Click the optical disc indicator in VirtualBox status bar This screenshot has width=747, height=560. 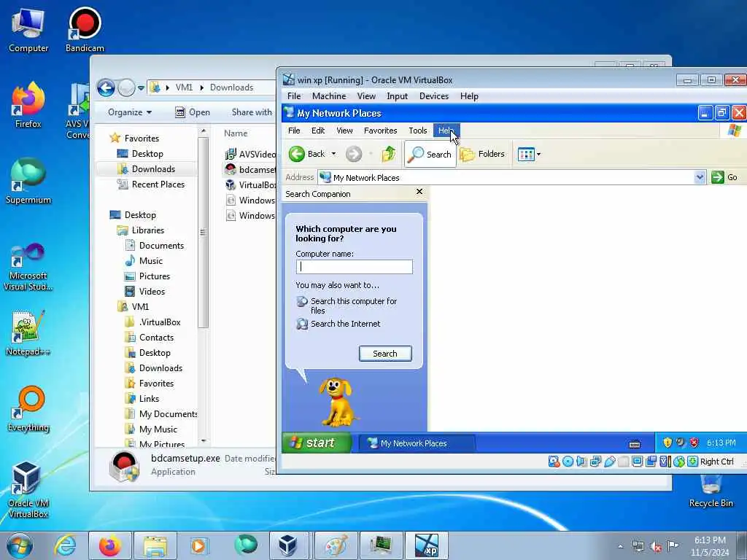(x=568, y=461)
